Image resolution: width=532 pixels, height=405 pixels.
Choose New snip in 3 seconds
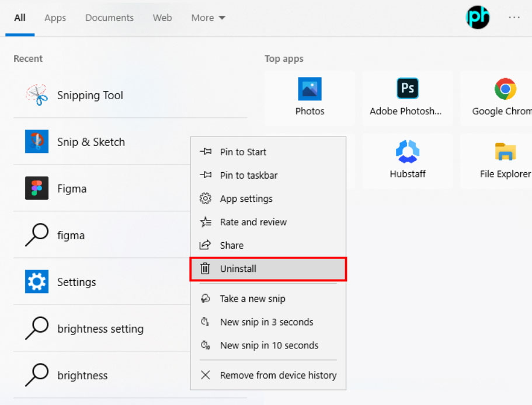tap(268, 322)
